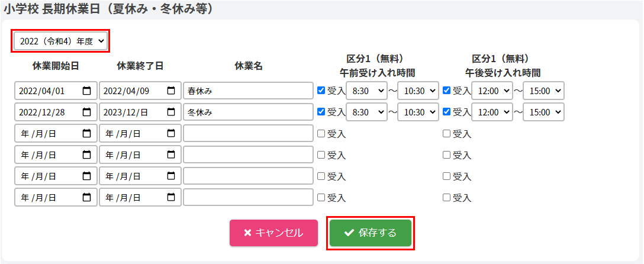Open calendar icon in last row start date
Image resolution: width=644 pixels, height=264 pixels.
87,197
